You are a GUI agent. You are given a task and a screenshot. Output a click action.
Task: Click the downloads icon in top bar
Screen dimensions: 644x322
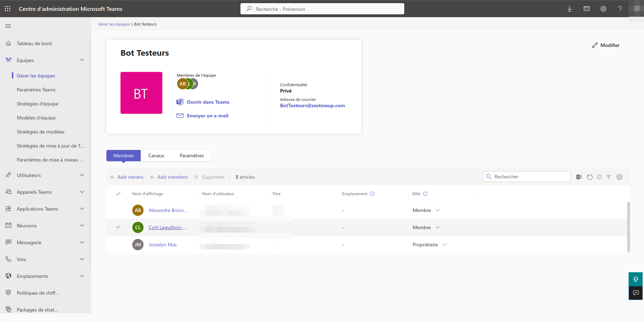point(570,9)
